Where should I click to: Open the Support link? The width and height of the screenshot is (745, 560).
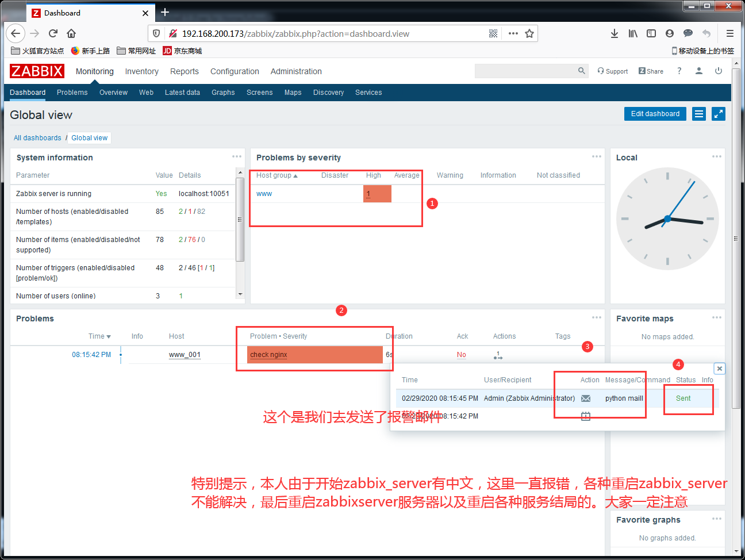click(x=613, y=71)
